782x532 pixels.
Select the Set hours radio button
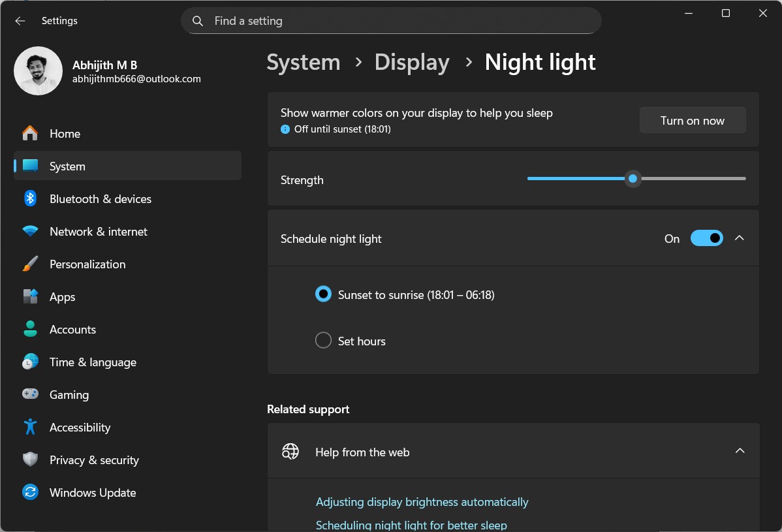[323, 340]
